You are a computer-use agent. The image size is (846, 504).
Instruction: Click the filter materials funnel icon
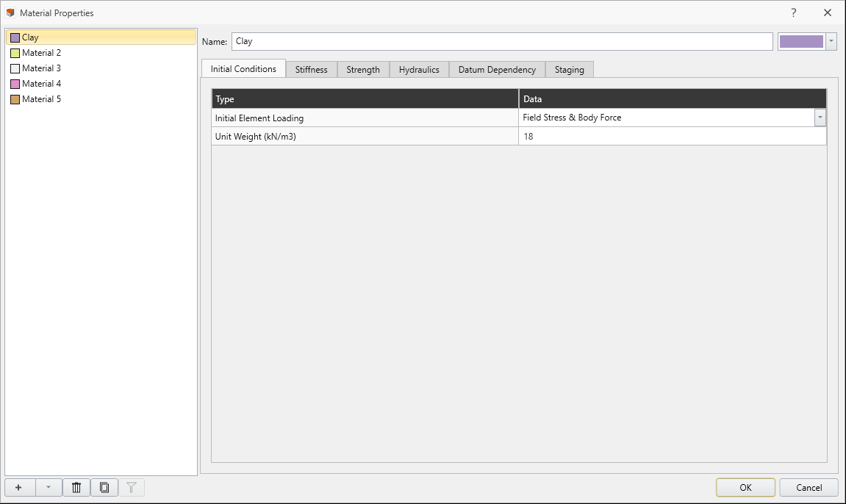point(131,487)
